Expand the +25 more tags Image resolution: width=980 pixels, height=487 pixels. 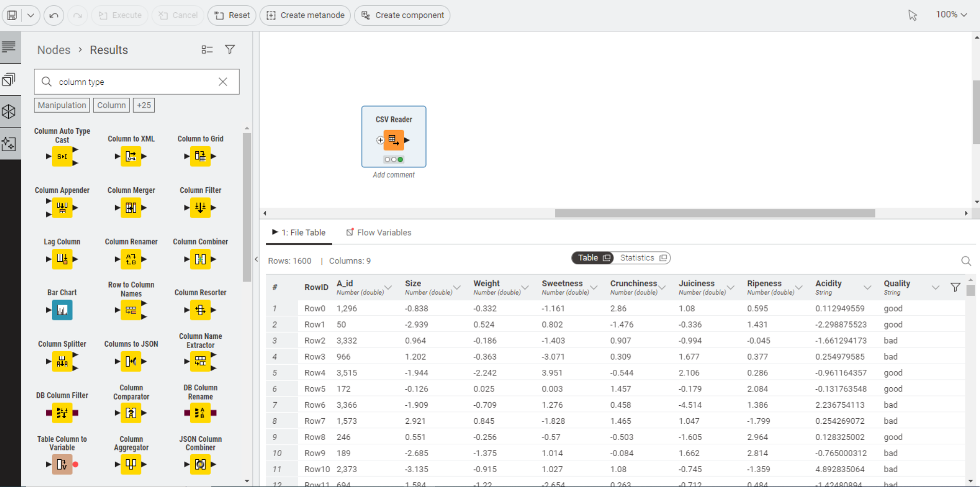[144, 105]
